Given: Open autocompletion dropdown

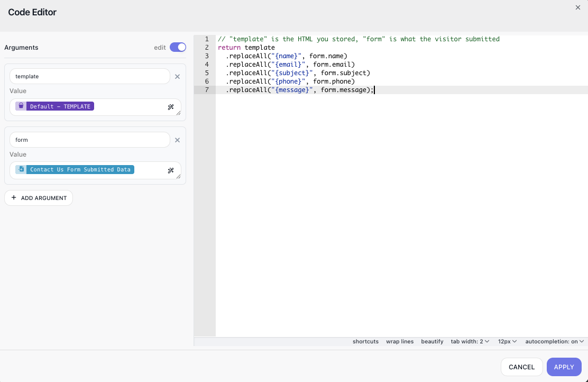Looking at the screenshot, I should click(554, 341).
